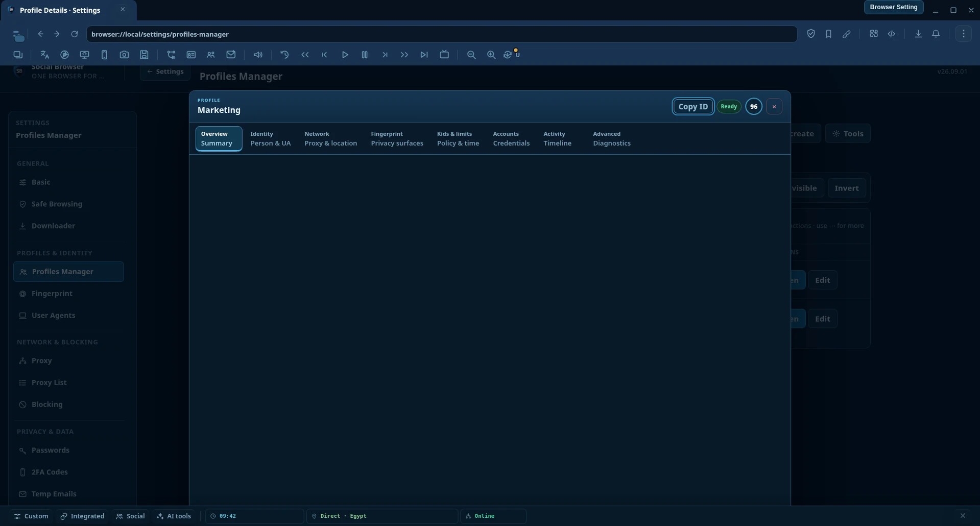
Task: Click the graph branch icon in toolbar
Action: (171, 55)
